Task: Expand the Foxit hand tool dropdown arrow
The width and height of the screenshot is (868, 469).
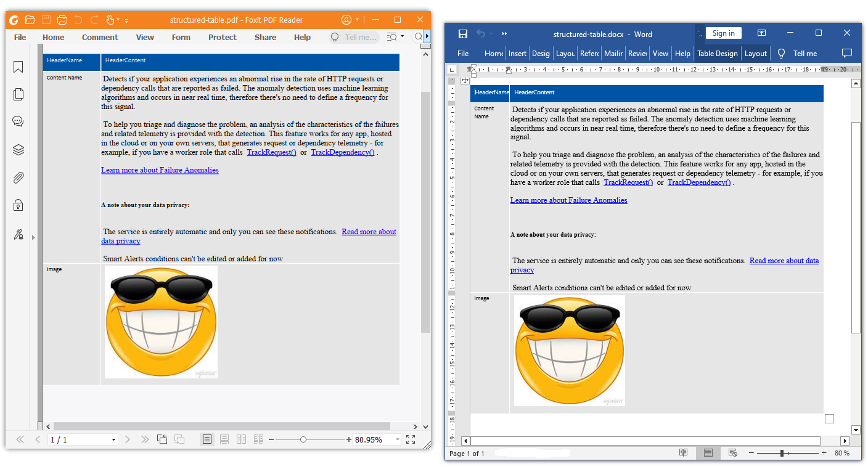Action: pyautogui.click(x=118, y=20)
